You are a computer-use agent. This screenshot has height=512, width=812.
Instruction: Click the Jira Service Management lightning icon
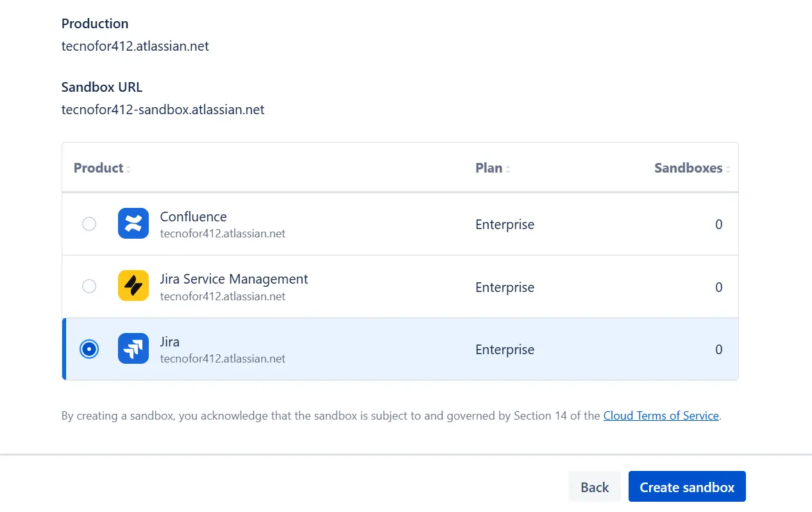[133, 286]
